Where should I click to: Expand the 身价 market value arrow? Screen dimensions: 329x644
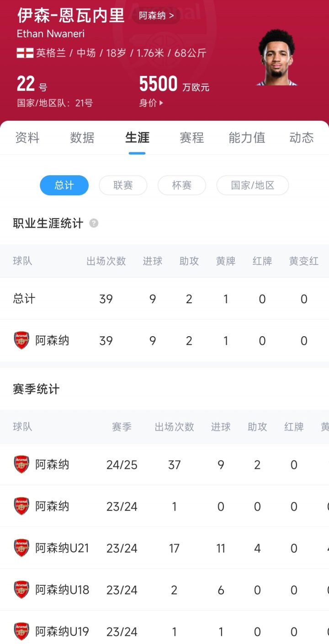(161, 103)
